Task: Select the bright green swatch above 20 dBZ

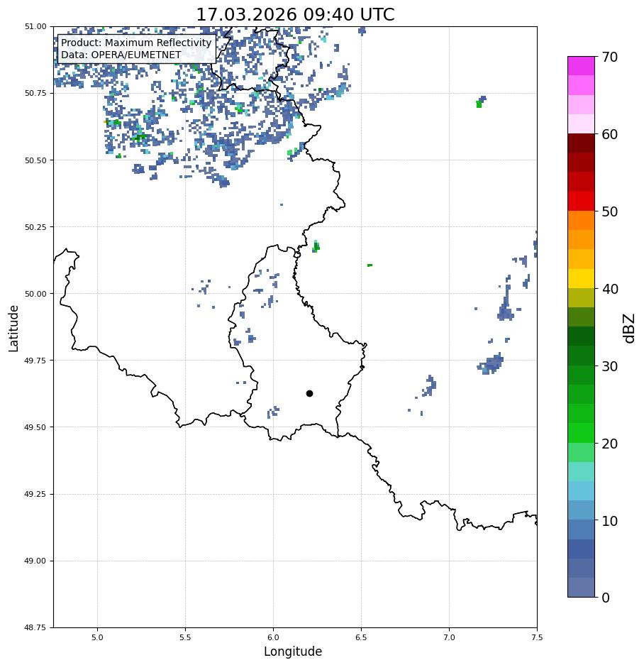Action: (582, 433)
